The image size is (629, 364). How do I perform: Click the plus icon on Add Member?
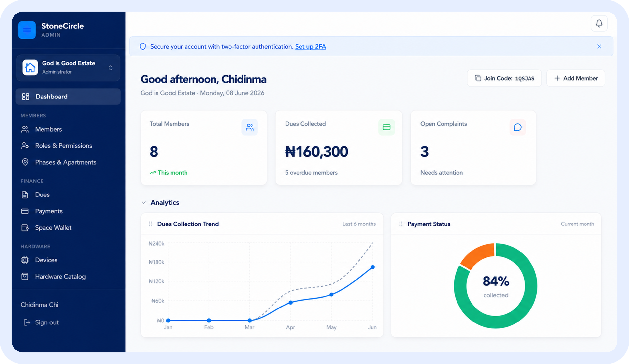click(557, 78)
